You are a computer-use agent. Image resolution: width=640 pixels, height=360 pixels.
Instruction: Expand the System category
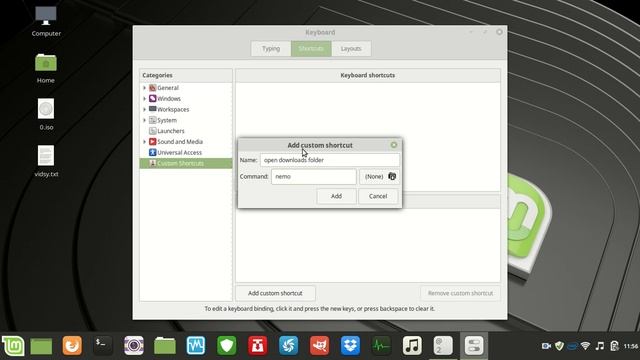144,120
